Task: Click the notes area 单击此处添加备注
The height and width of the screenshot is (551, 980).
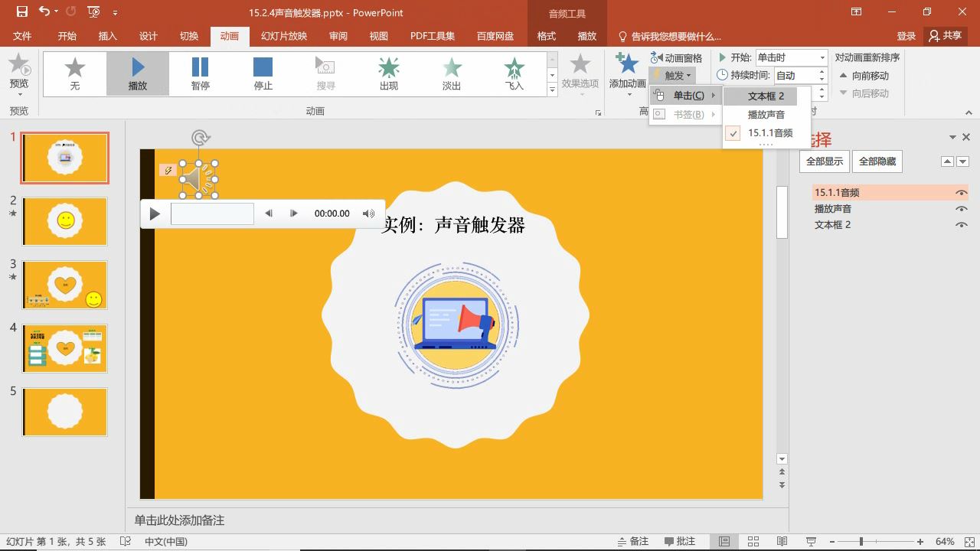Action: pyautogui.click(x=179, y=520)
